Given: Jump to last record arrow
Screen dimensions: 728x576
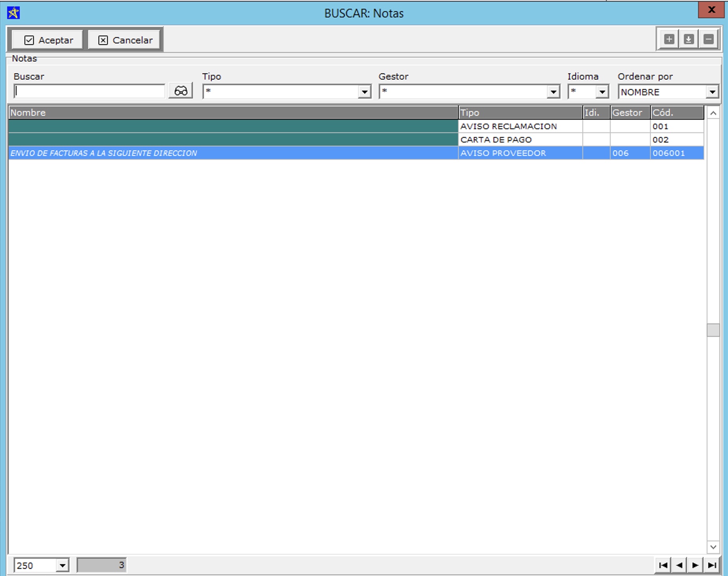Looking at the screenshot, I should coord(712,565).
